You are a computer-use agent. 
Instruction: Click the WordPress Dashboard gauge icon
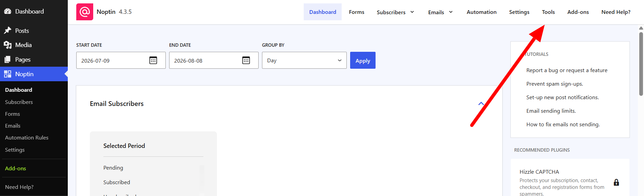7,11
